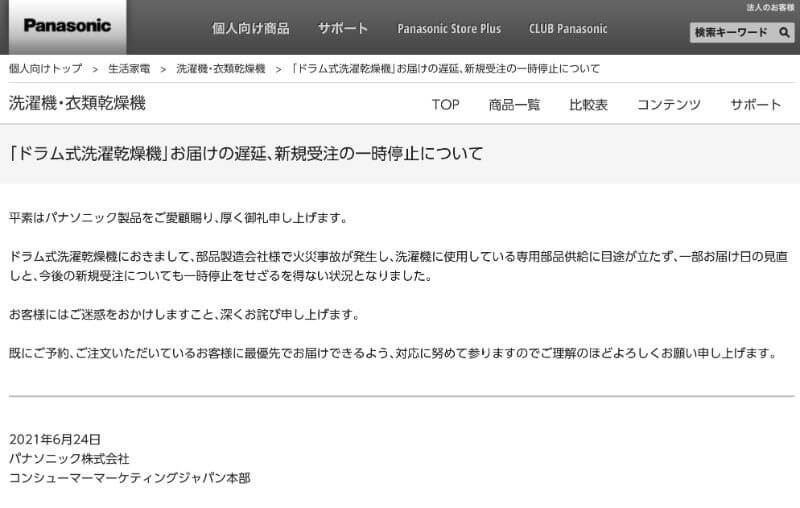Click コンシューマーマーケティングジャパン本部 text
This screenshot has width=800, height=508.
click(130, 478)
